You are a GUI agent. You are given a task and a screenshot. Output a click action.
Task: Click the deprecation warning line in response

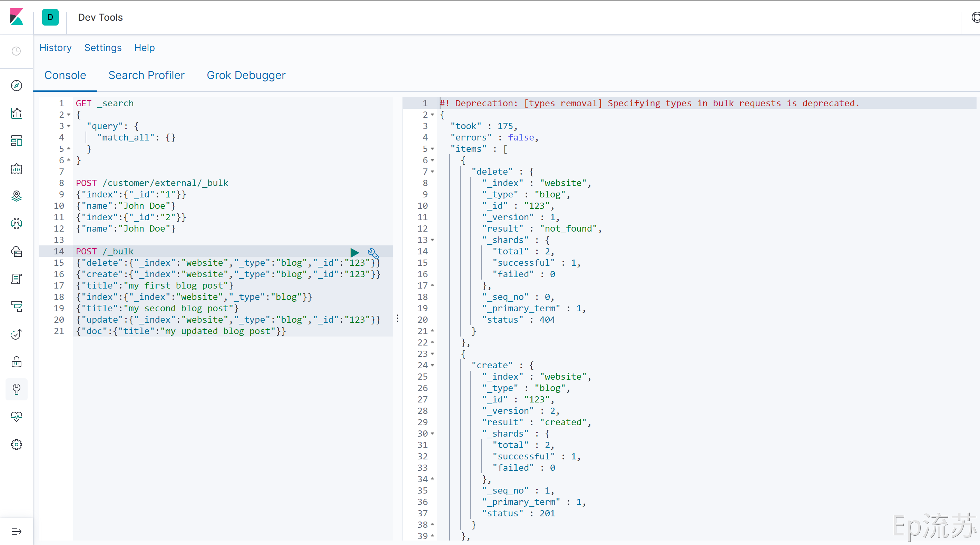[649, 103]
